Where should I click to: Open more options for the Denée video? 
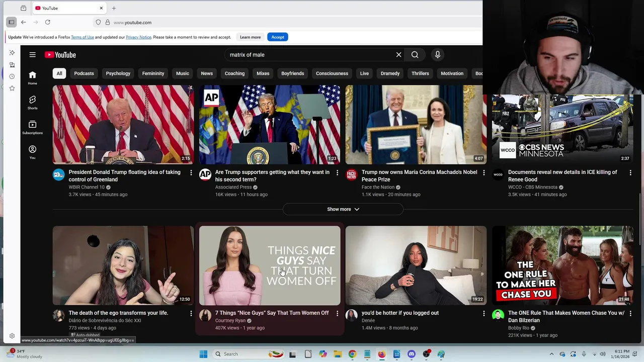tap(484, 313)
